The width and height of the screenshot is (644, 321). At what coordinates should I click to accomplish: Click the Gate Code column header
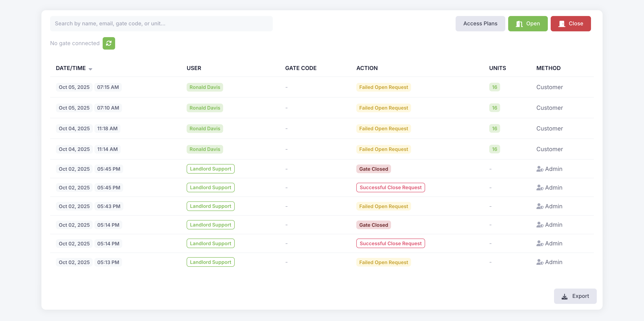click(300, 68)
